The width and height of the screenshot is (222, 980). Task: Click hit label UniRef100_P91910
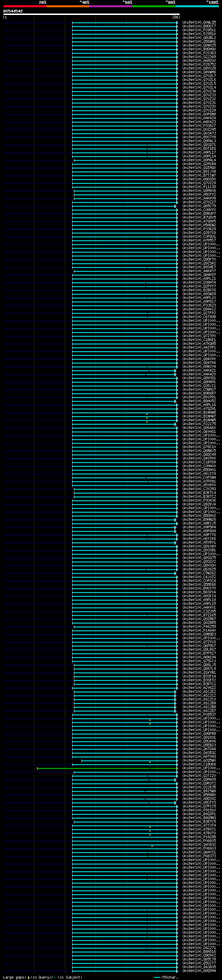point(199,810)
